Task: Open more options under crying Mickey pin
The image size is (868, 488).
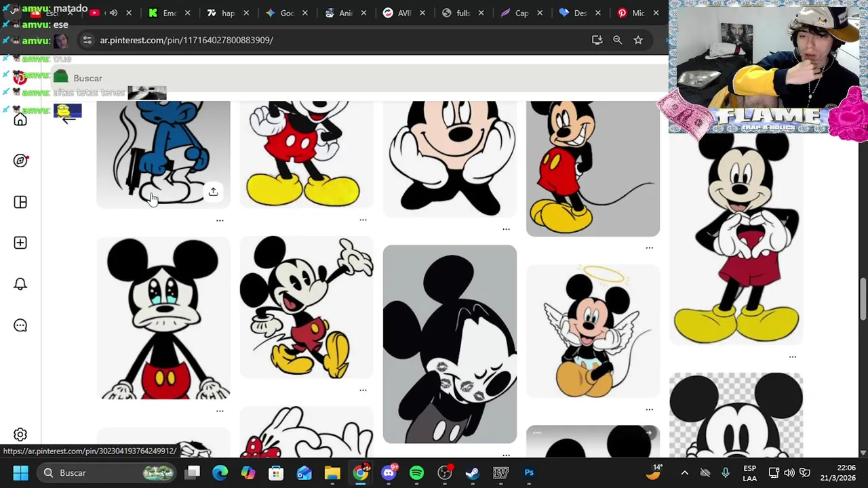Action: click(x=220, y=411)
